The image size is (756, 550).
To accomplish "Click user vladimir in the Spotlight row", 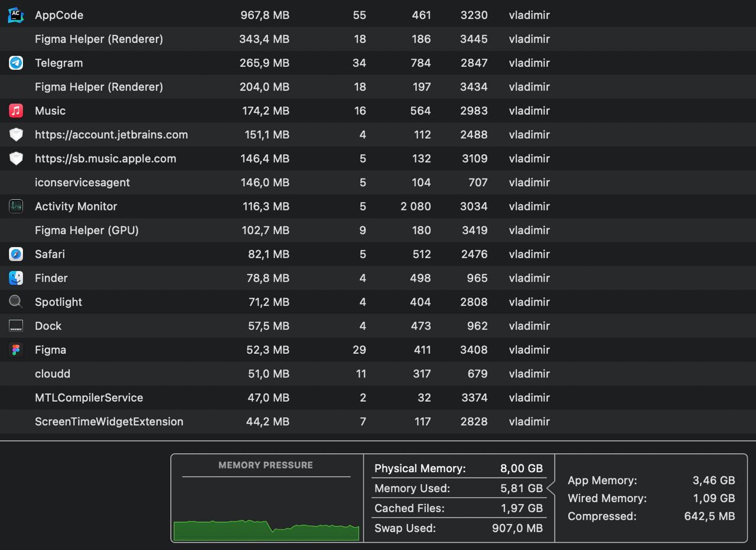I will 529,302.
